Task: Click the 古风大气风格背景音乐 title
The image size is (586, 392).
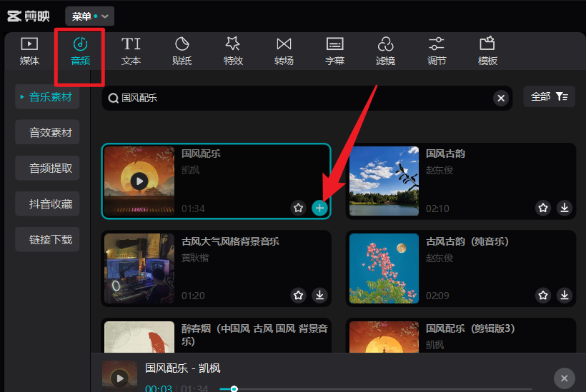Action: point(230,241)
